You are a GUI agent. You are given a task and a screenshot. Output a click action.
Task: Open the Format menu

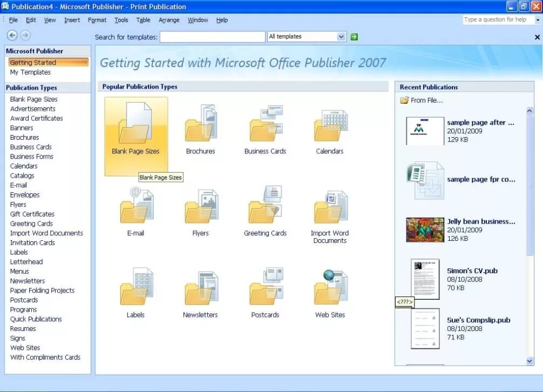coord(97,20)
